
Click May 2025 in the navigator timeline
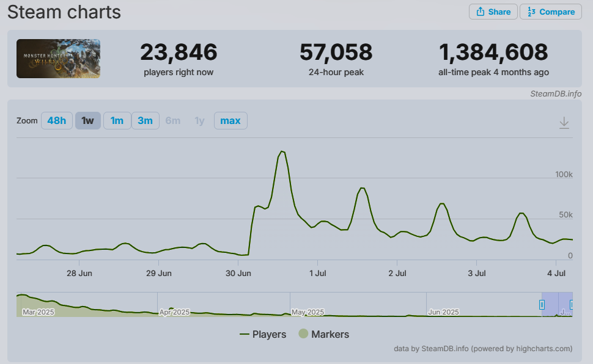308,312
